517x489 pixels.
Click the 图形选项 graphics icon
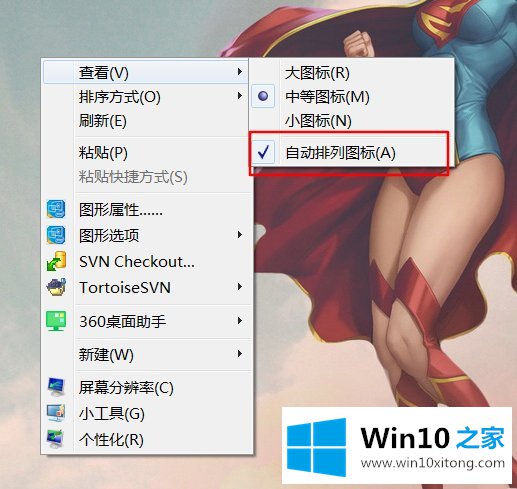click(56, 235)
